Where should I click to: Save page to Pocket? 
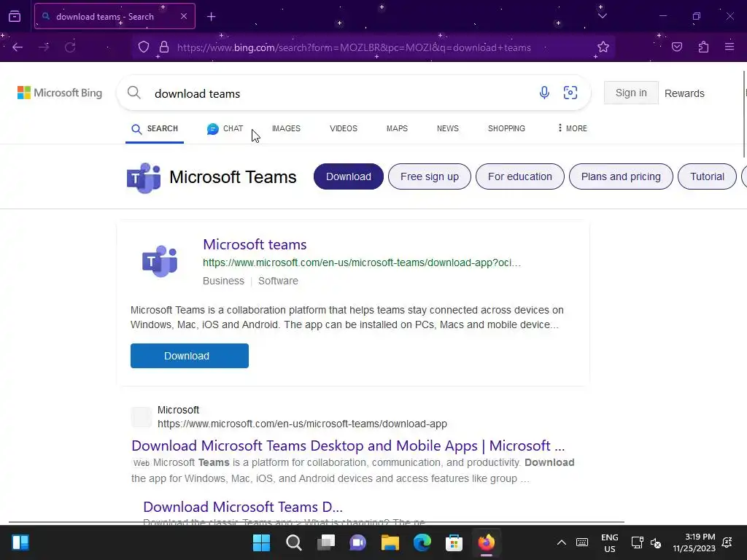[x=677, y=47]
